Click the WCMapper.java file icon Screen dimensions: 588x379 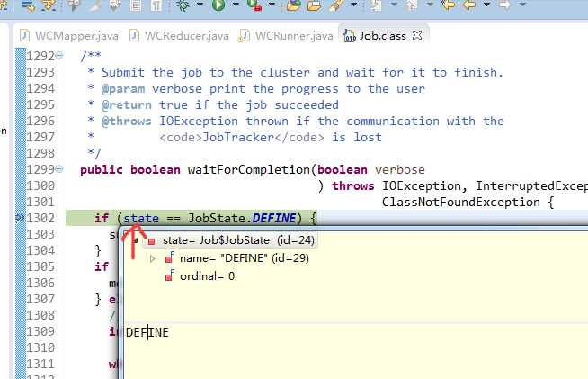click(x=25, y=36)
